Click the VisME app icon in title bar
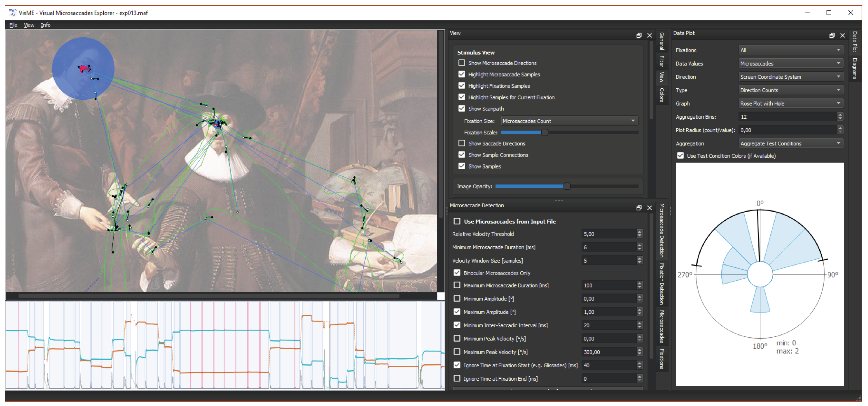868x406 pixels. tap(12, 13)
